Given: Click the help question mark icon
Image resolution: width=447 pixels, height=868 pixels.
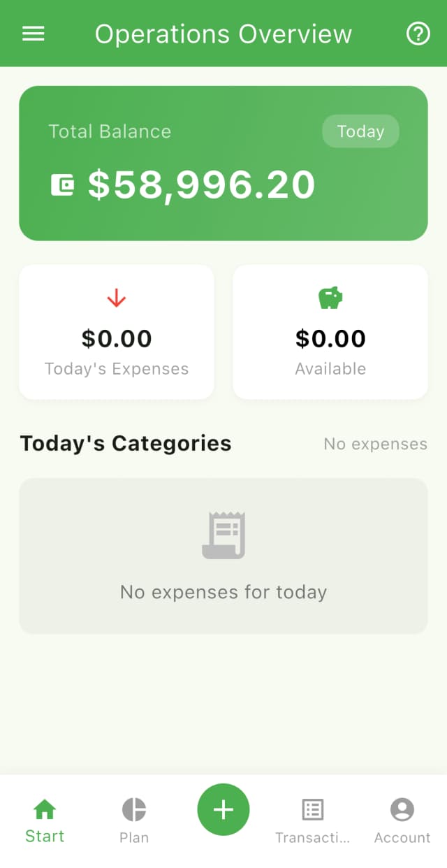Looking at the screenshot, I should [418, 34].
